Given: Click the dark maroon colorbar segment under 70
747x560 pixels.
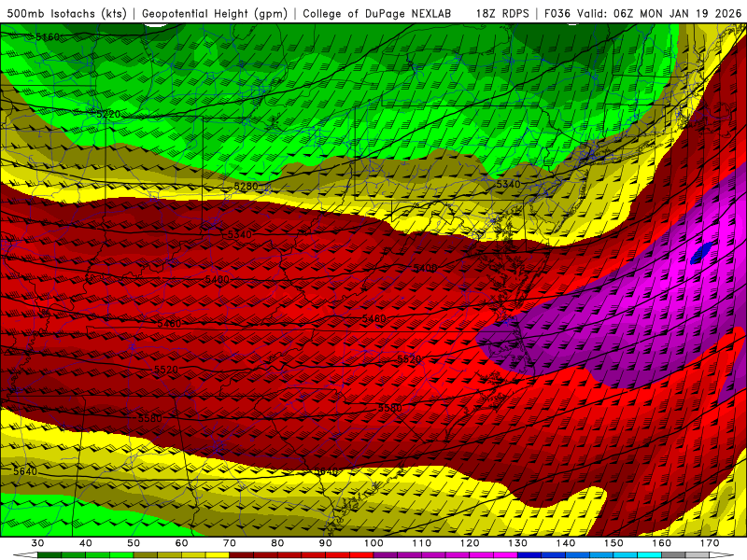Looking at the screenshot, I should tap(241, 555).
